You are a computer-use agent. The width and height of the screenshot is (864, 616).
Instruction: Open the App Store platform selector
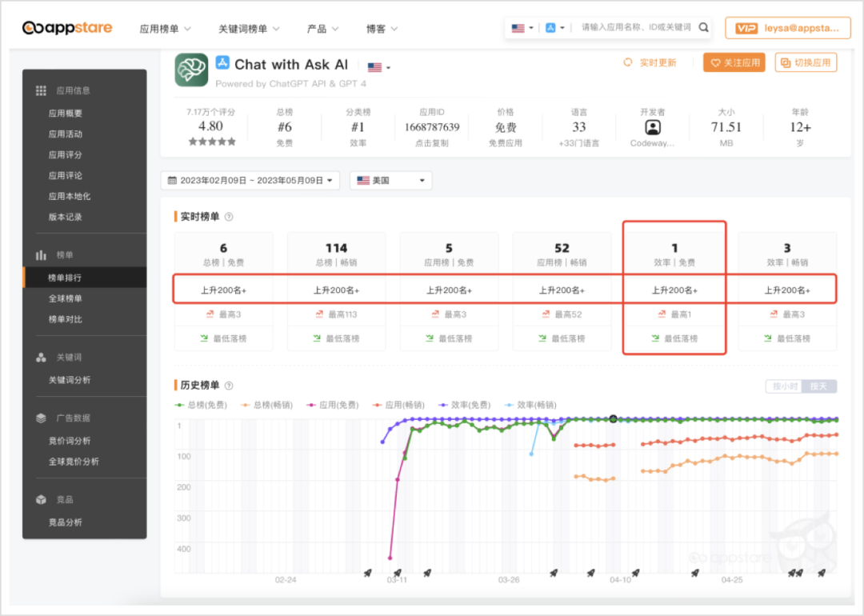(x=555, y=27)
